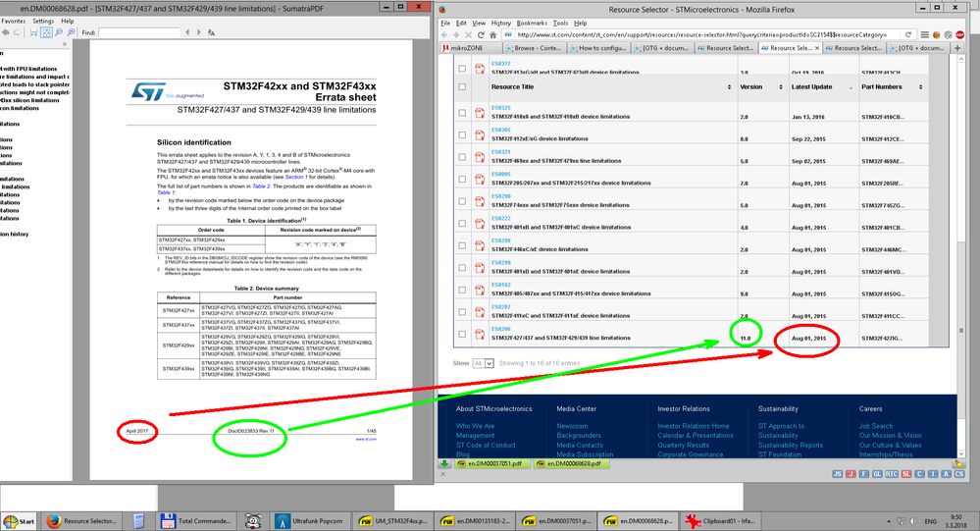Tick checkbox for ES0005 row
Screen dimensions: 980x531
tap(462, 180)
